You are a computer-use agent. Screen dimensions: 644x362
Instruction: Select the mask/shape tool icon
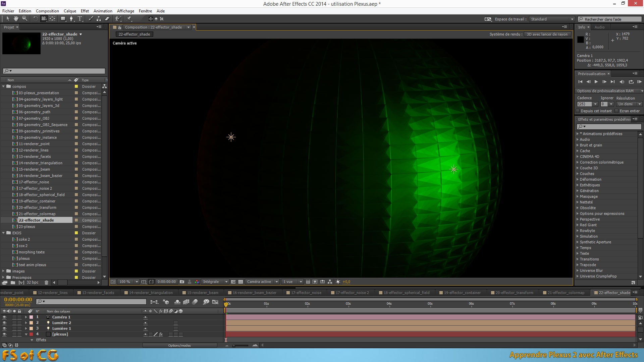click(x=62, y=18)
